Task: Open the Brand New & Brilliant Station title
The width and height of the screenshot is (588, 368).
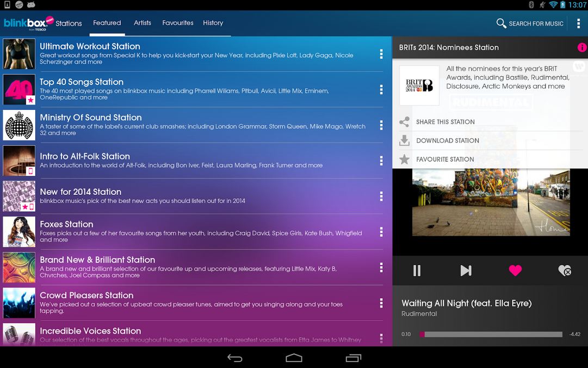Action: pyautogui.click(x=97, y=260)
